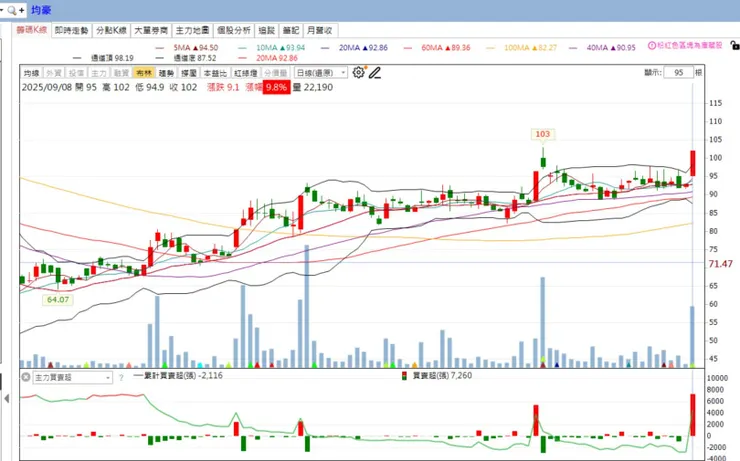This screenshot has width=740, height=461.
Task: Click the 64.07 low price label on chart
Action: click(58, 300)
